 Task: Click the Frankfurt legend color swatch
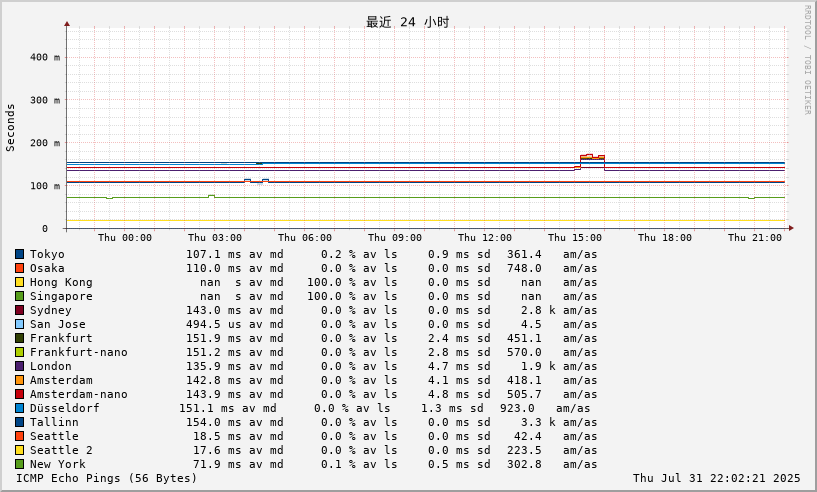19,339
